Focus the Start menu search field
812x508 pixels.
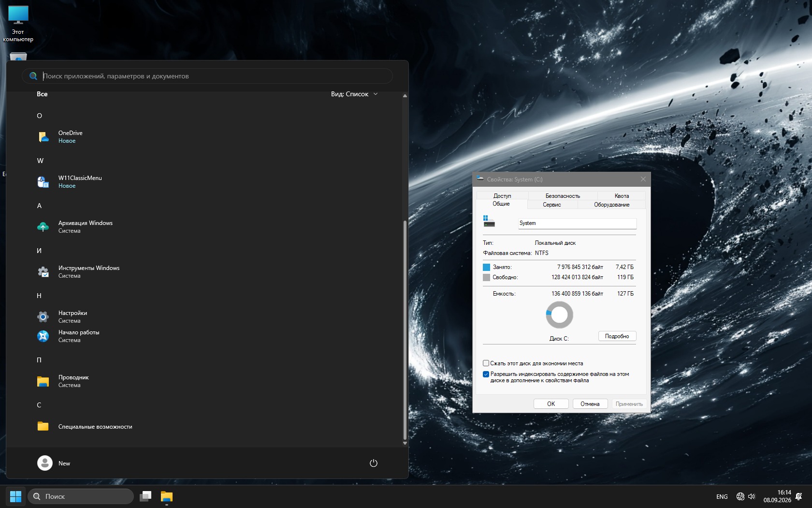click(x=207, y=76)
